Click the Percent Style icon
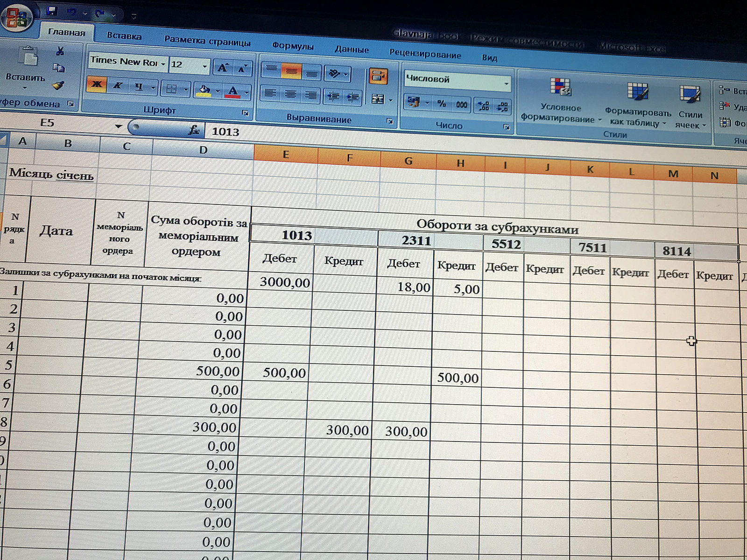 (441, 104)
